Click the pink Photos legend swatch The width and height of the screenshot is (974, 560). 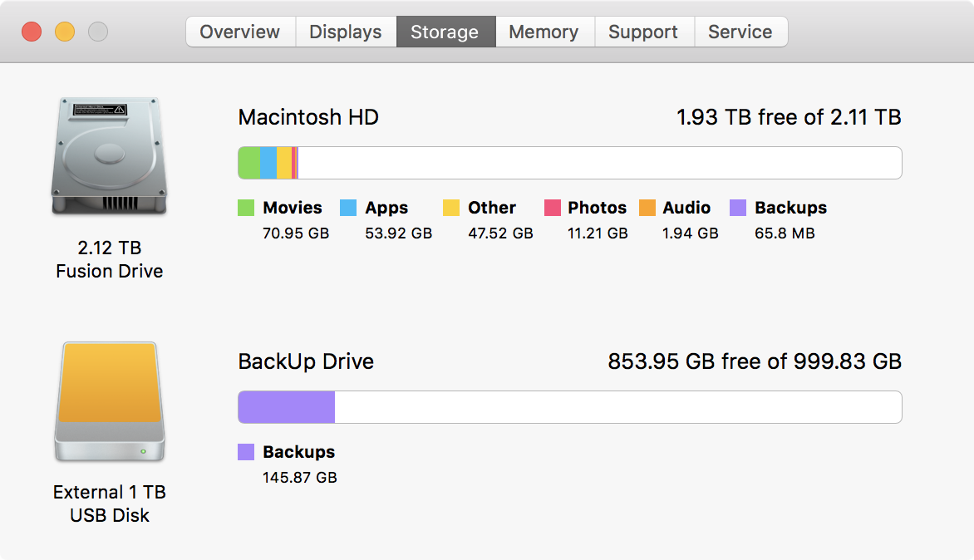[552, 208]
